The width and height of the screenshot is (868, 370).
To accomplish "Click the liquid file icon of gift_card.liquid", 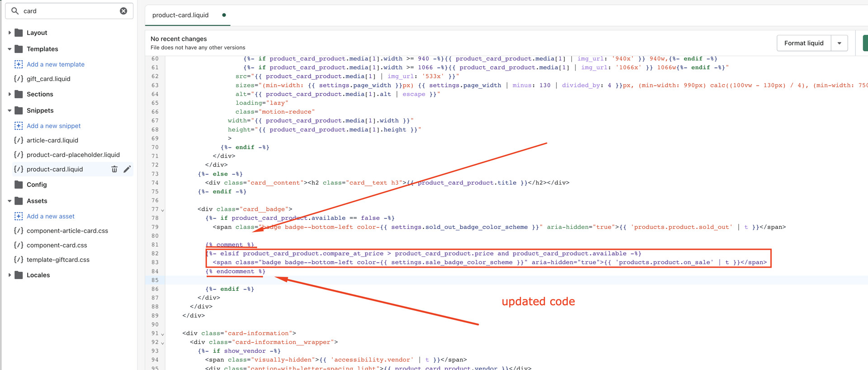I will pyautogui.click(x=19, y=79).
